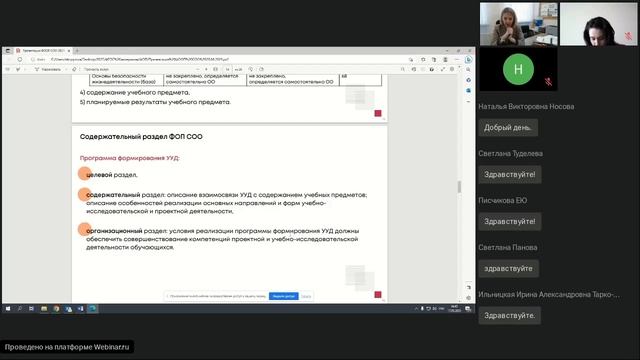This screenshot has width=640, height=360.
Task: Click the name Наталья Викторовна Носова
Action: [x=526, y=107]
